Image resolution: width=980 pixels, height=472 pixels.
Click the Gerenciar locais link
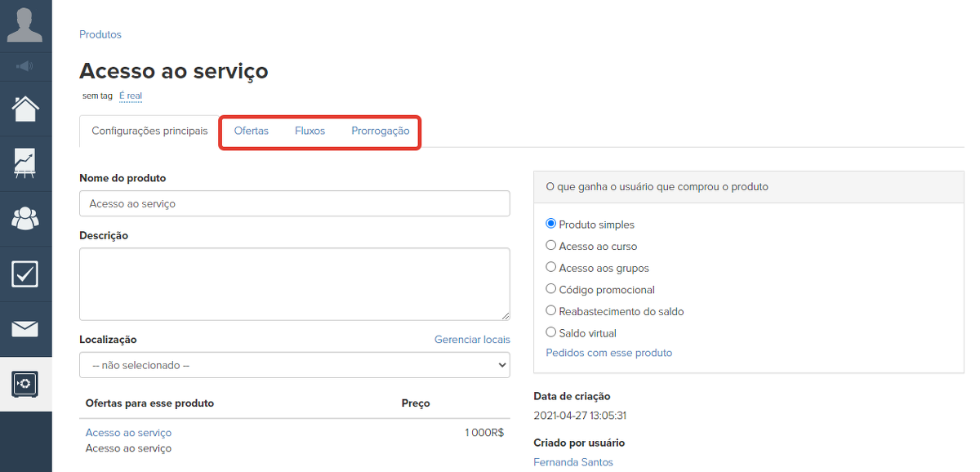(x=472, y=340)
